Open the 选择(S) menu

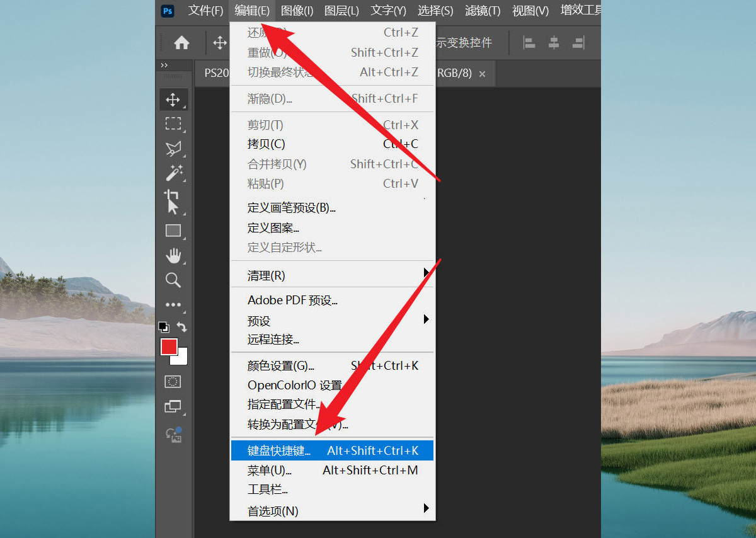tap(435, 11)
